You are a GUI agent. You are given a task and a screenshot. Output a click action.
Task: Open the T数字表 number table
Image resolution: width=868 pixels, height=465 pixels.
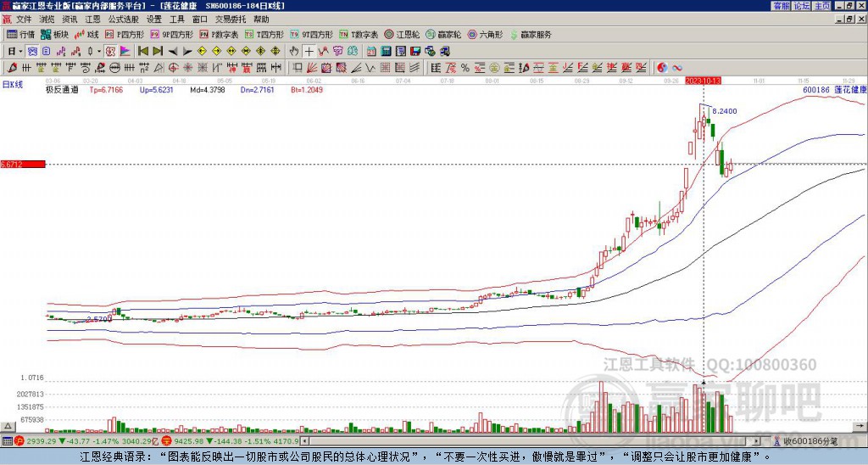359,34
